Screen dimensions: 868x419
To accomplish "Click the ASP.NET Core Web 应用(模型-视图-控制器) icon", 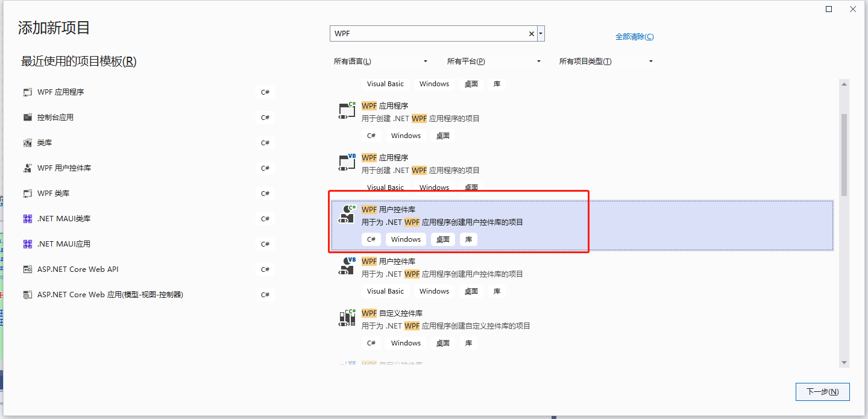I will 27,295.
